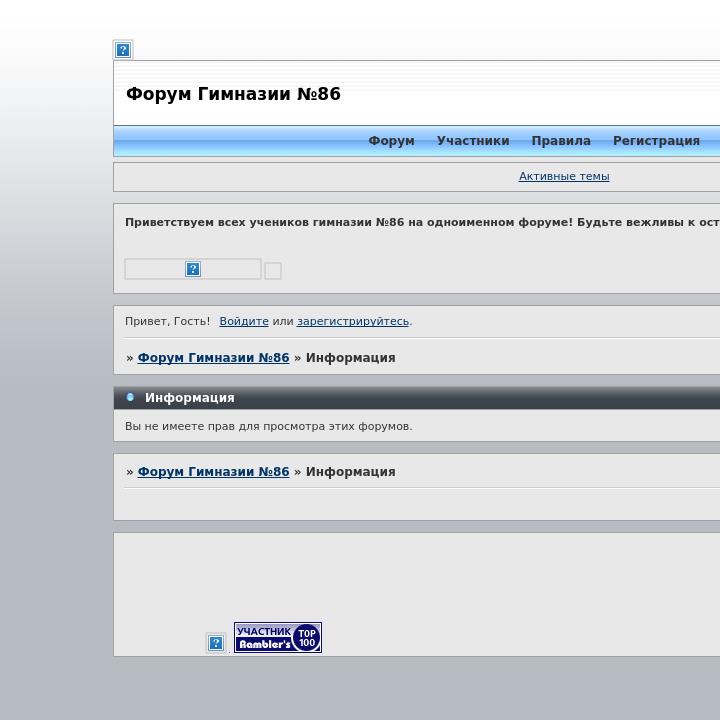720x720 pixels.
Task: Open the Активные темы link
Action: pos(564,176)
